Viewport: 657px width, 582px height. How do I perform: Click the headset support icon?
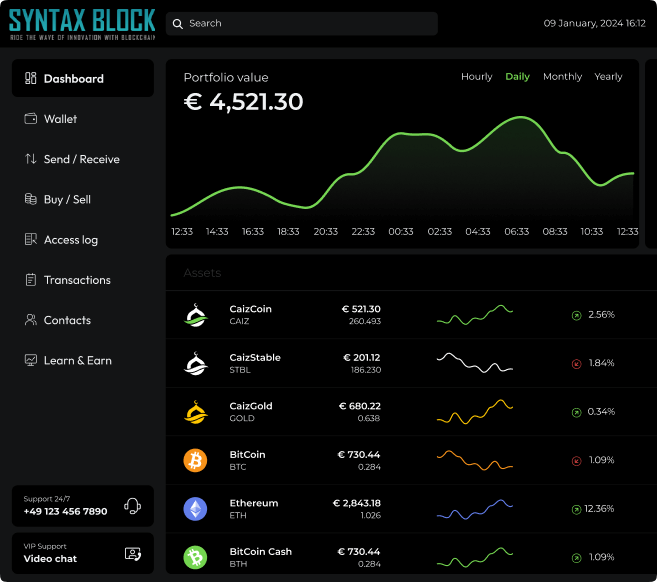click(x=132, y=506)
